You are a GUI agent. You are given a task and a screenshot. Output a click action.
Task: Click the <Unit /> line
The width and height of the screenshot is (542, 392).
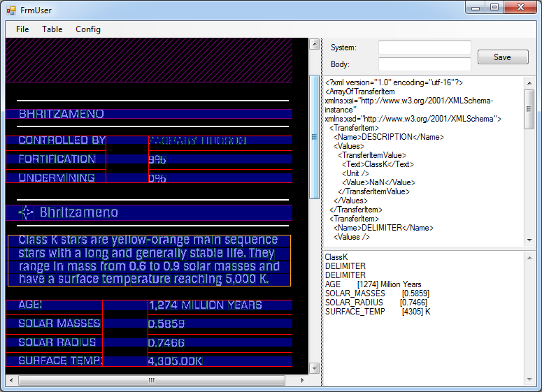356,173
